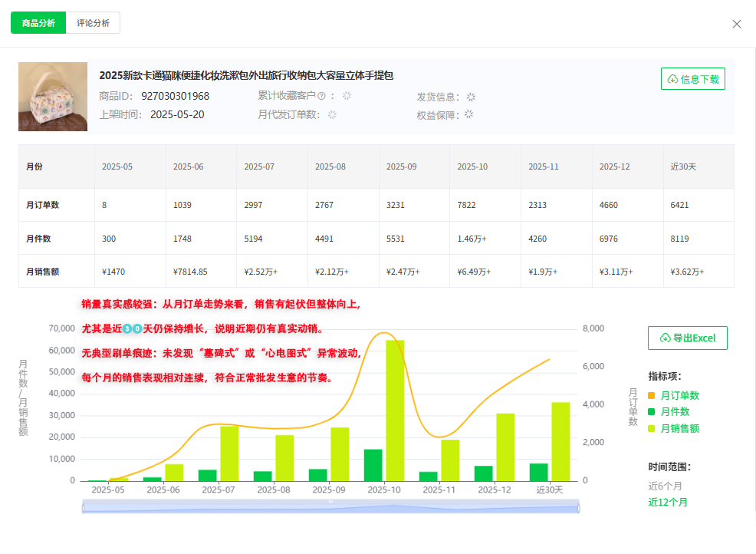Click the help icon beside 累计收藏客户
This screenshot has width=756, height=554.
click(x=320, y=96)
